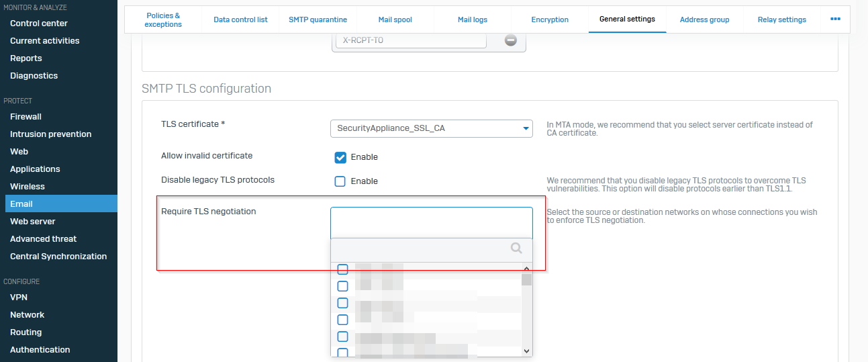Open the Mail logs tab
Image resolution: width=868 pixels, height=362 pixels.
pyautogui.click(x=473, y=19)
